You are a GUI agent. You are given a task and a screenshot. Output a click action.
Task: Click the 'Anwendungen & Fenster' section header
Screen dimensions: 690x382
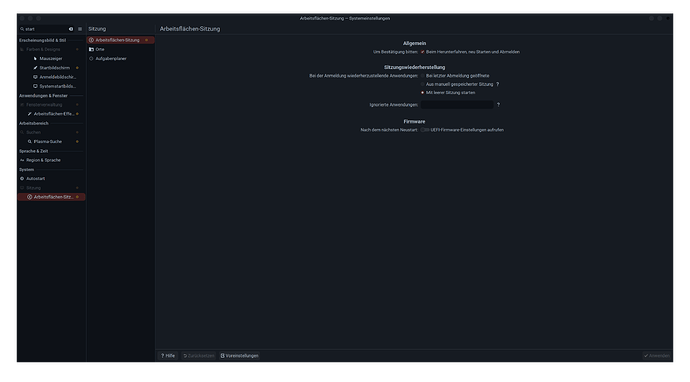point(43,96)
